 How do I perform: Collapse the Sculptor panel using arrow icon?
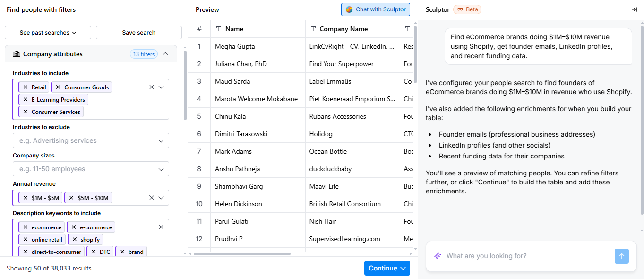tap(634, 9)
